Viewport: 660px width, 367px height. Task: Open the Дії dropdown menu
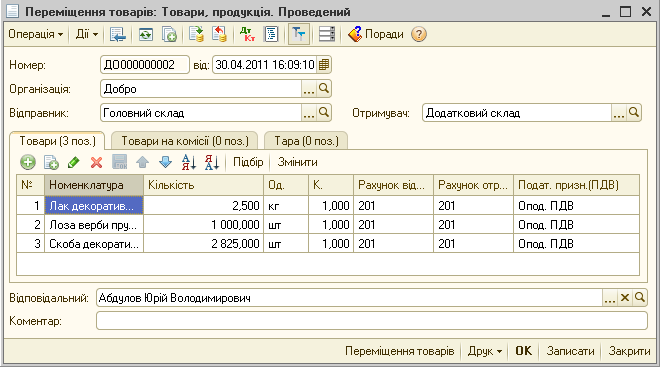point(87,34)
